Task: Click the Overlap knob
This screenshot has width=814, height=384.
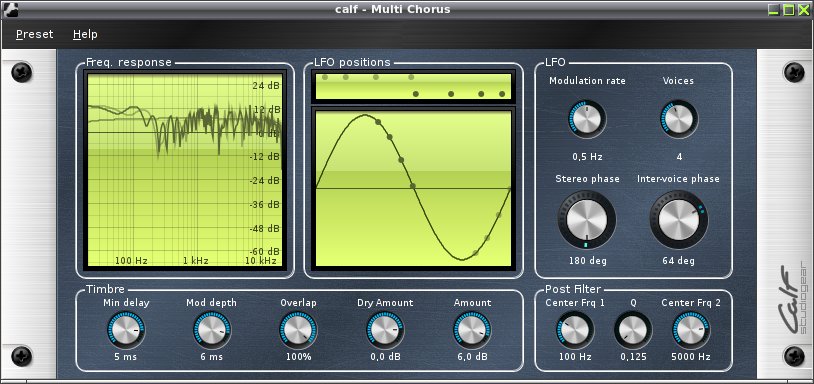Action: (x=299, y=330)
